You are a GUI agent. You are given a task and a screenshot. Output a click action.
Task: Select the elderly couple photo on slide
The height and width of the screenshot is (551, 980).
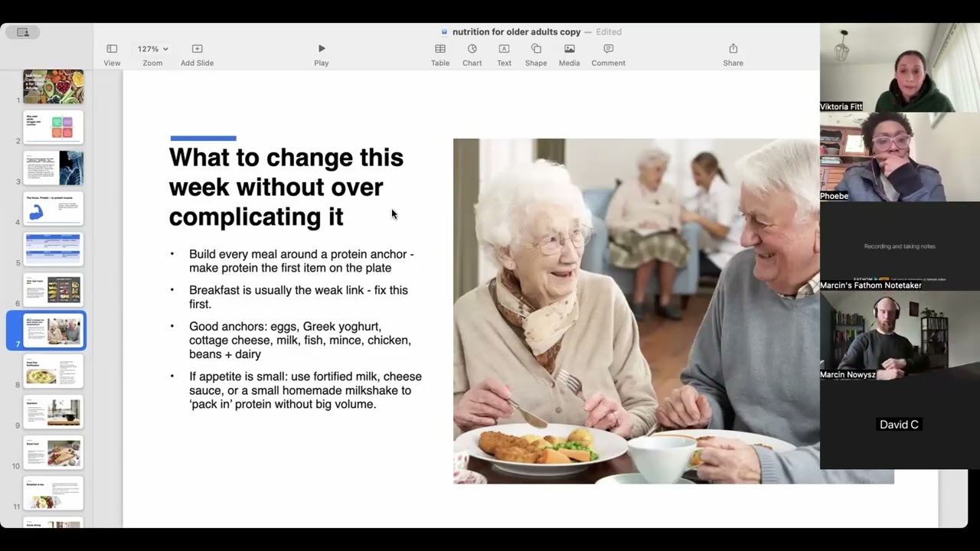(636, 311)
